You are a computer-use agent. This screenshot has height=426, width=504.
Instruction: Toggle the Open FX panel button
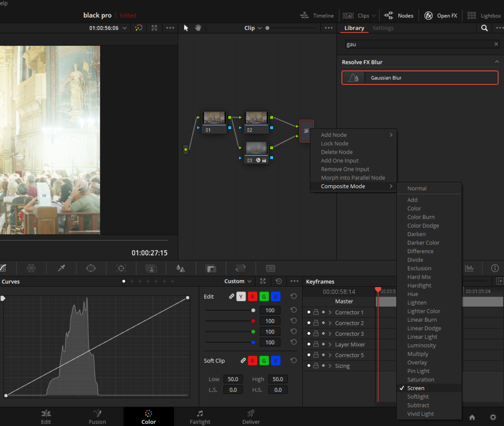[441, 15]
